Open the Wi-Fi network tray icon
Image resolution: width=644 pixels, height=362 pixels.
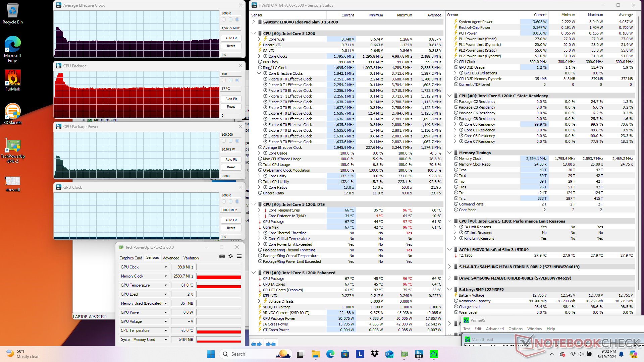click(x=573, y=354)
